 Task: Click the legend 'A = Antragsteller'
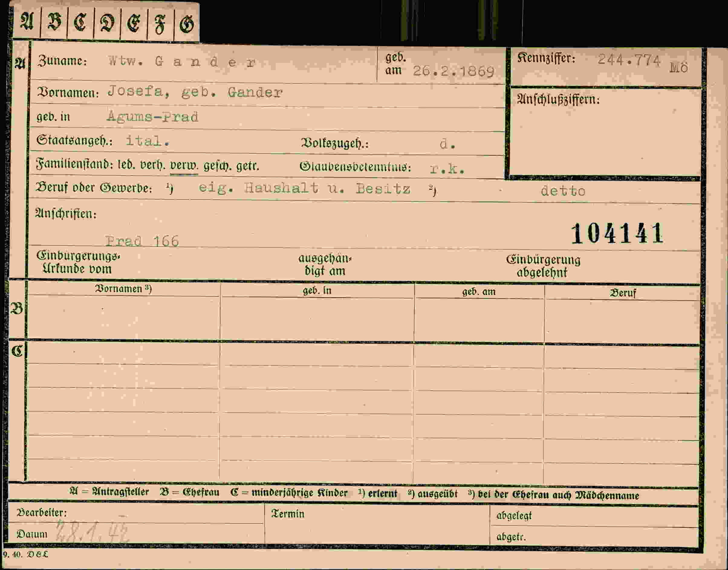pos(109,492)
